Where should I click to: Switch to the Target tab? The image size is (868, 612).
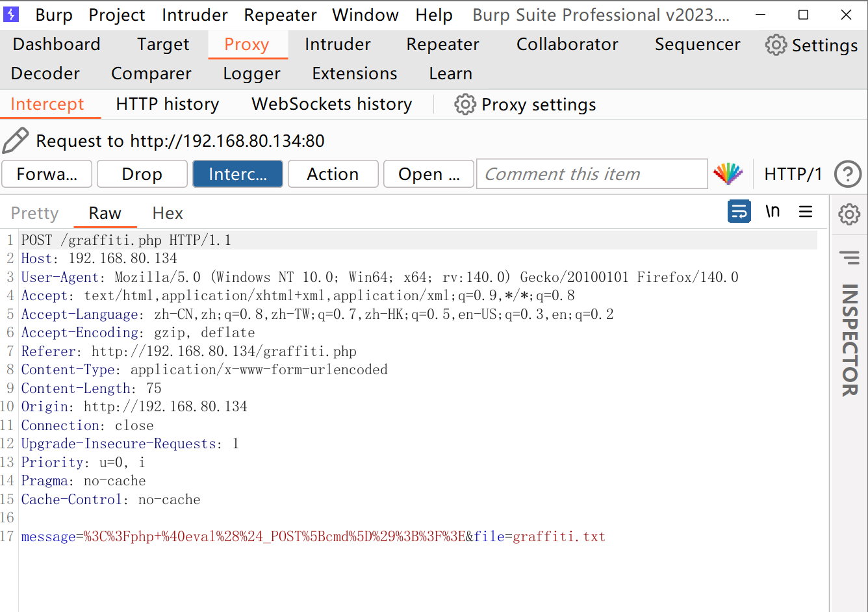(x=163, y=44)
